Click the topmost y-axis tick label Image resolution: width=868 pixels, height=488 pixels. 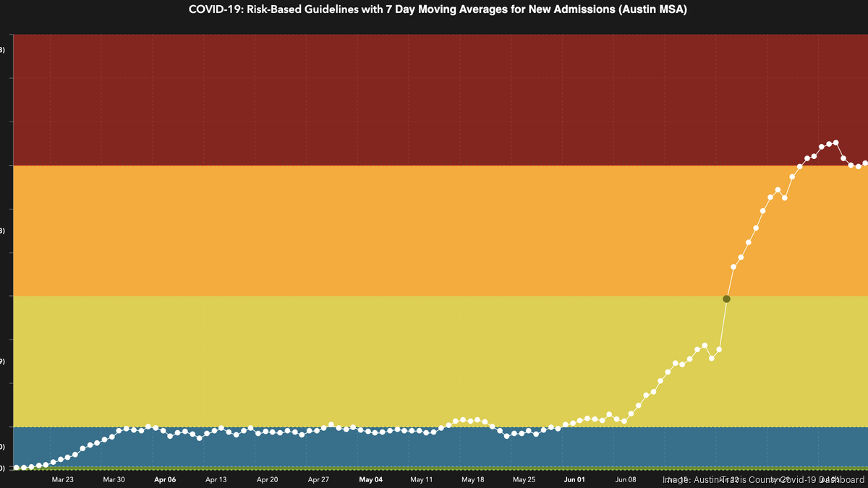[x=3, y=50]
